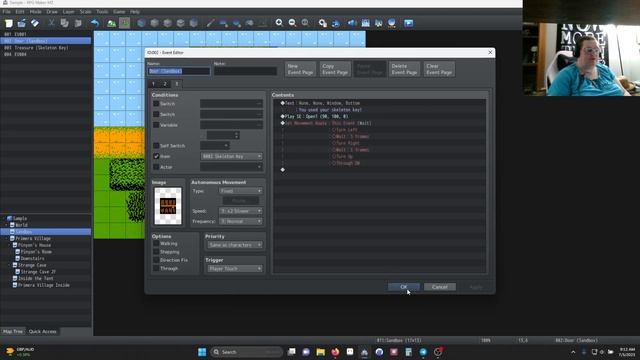Start Playtest with the play icon
The image size is (640, 360).
409,23
